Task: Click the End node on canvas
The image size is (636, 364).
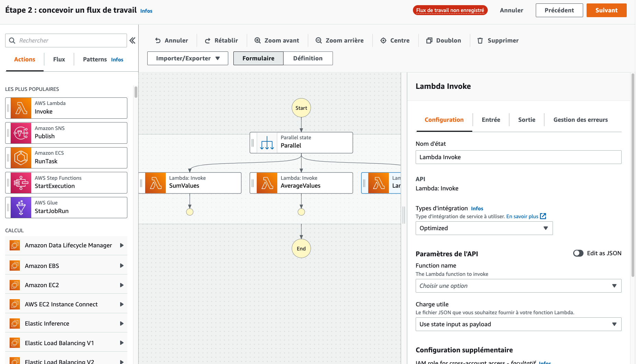Action: pyautogui.click(x=301, y=249)
